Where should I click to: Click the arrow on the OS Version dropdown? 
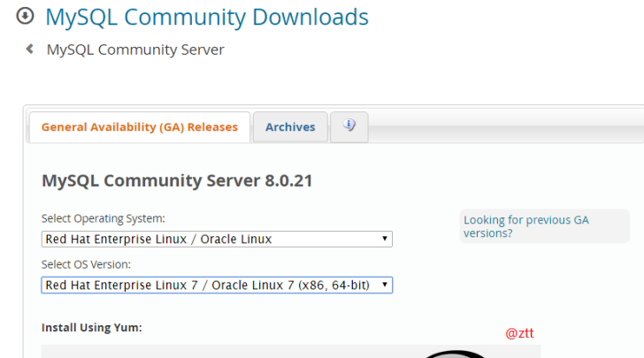[385, 285]
